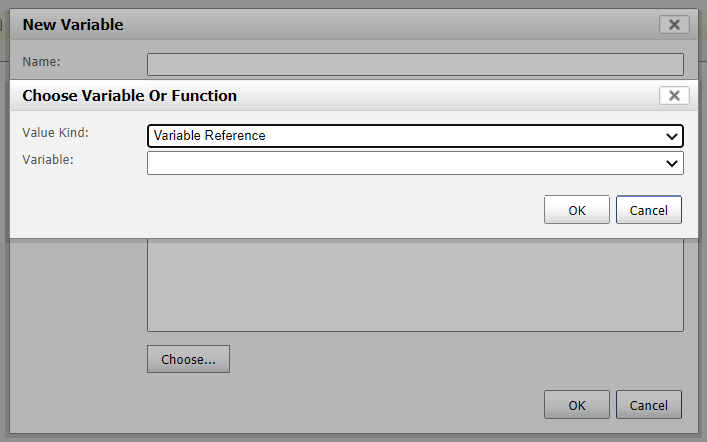This screenshot has width=707, height=442.
Task: Expand the empty Variable combo box
Action: click(x=414, y=163)
